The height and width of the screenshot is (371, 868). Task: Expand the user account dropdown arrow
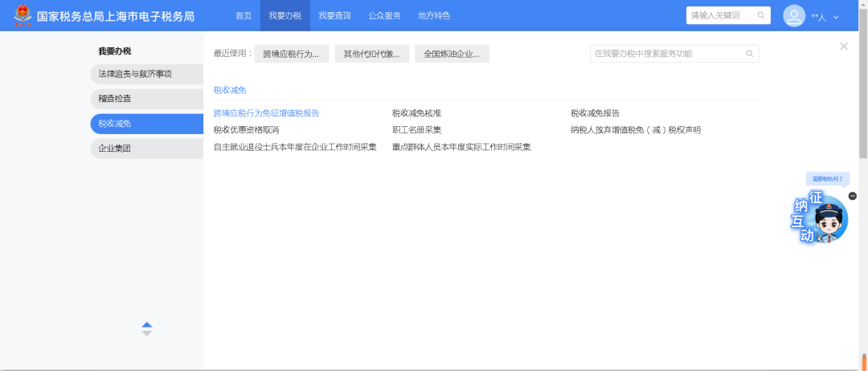coord(836,17)
